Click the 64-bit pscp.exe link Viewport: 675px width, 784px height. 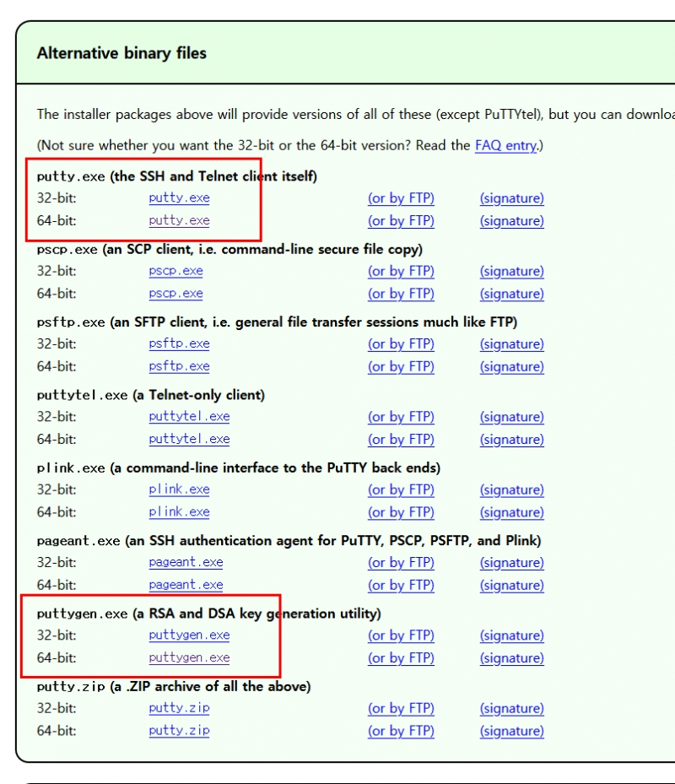point(175,294)
